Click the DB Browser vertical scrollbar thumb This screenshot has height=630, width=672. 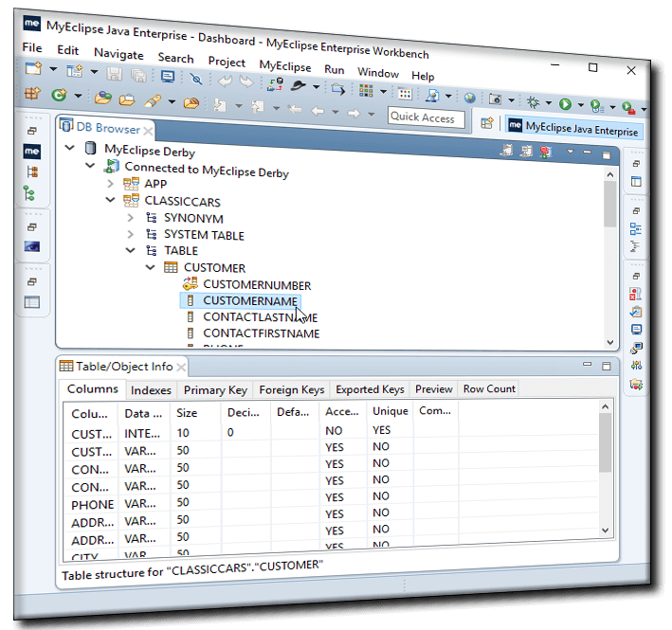(609, 204)
